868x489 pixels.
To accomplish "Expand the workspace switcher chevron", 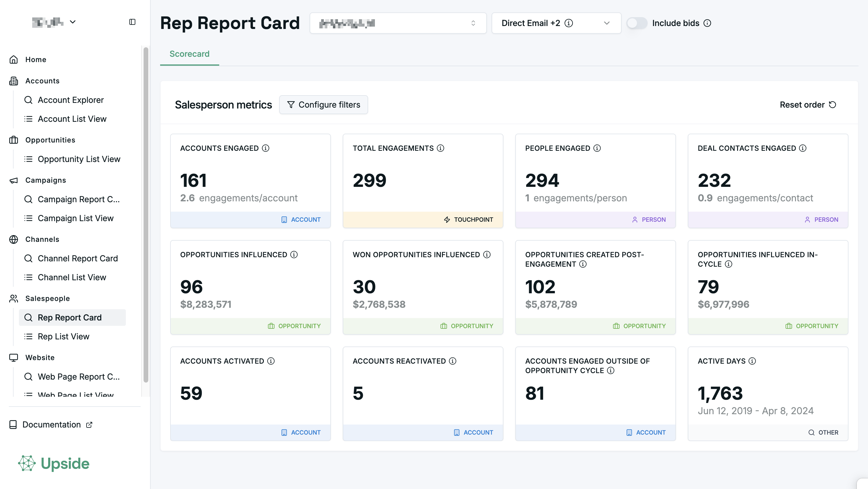I will (73, 22).
